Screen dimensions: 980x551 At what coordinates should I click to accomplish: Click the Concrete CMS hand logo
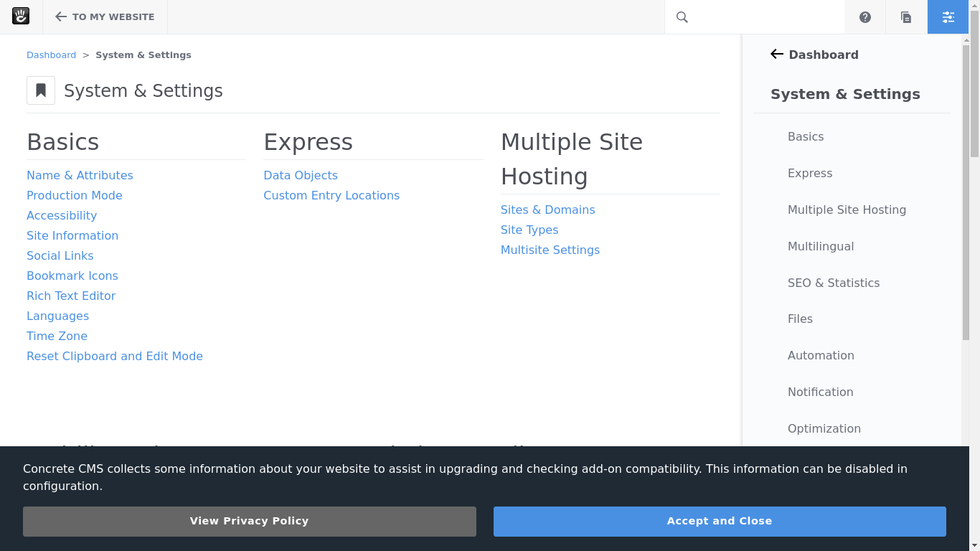tap(21, 17)
